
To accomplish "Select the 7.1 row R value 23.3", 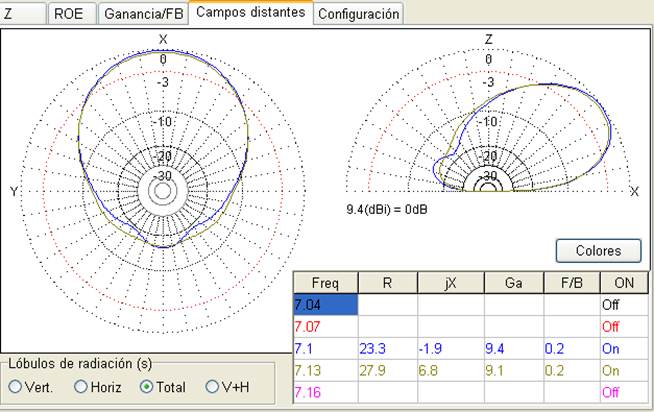I will point(389,348).
